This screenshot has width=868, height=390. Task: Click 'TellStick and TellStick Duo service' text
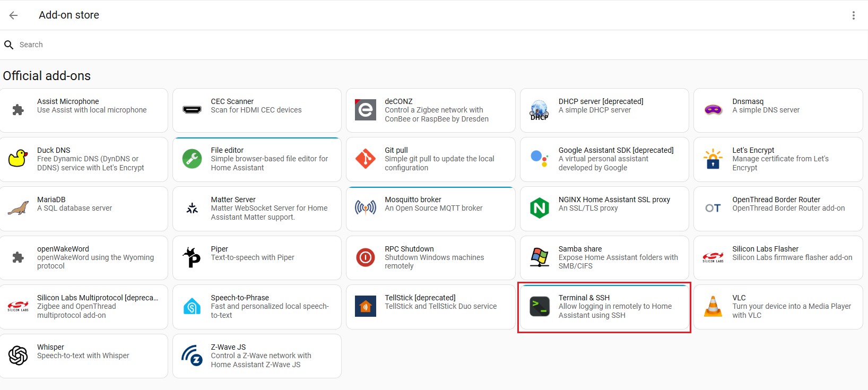tap(440, 306)
